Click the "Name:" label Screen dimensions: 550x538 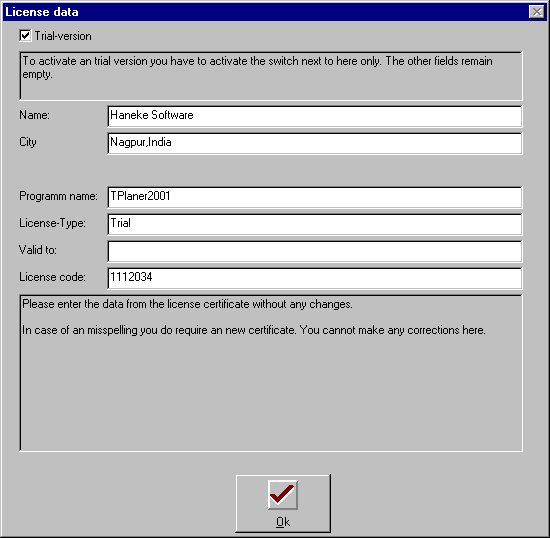34,115
